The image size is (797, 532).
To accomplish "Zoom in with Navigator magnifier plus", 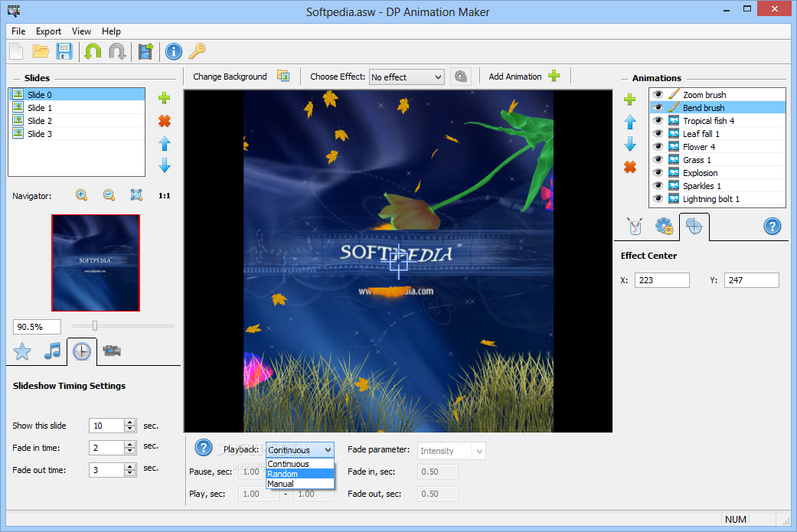I will click(x=81, y=195).
